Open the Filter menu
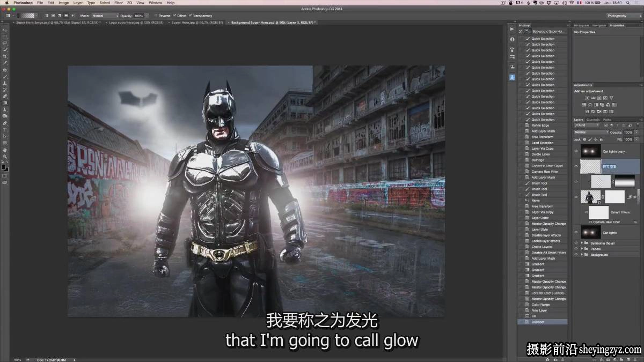Viewport: 644px width, 362px height. pyautogui.click(x=119, y=3)
